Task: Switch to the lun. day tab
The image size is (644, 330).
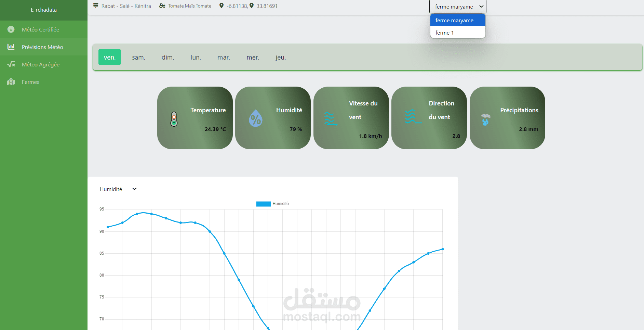Action: (x=196, y=57)
